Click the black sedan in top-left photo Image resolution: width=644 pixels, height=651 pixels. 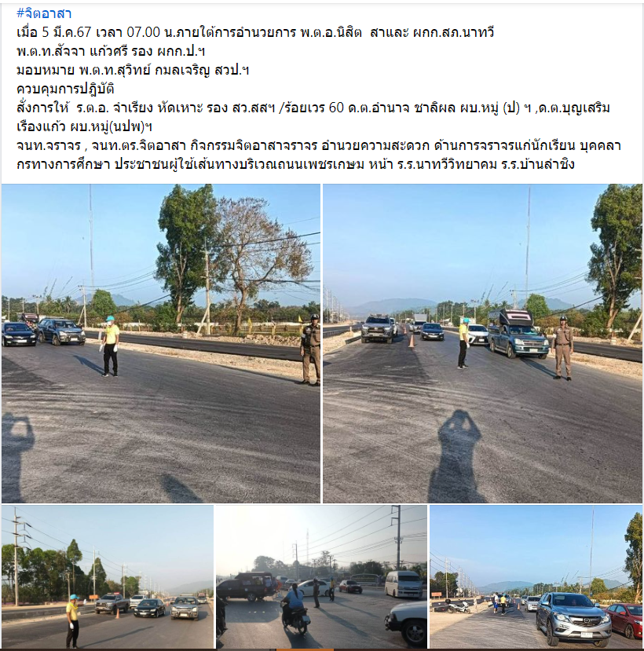pos(19,334)
